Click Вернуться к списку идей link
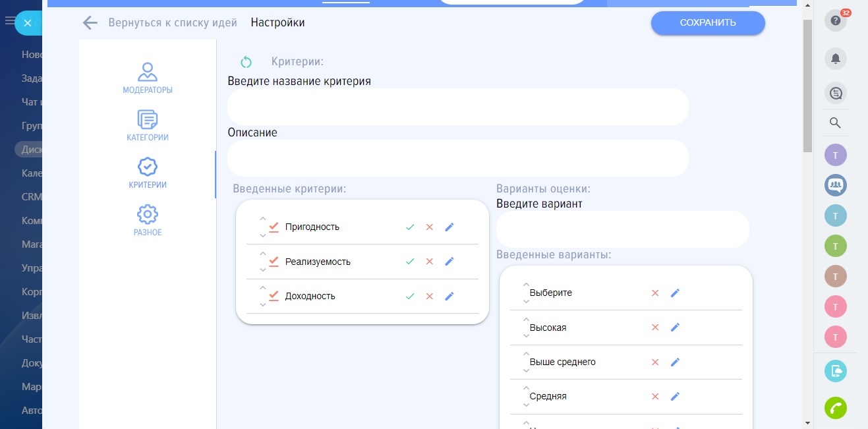 (173, 23)
